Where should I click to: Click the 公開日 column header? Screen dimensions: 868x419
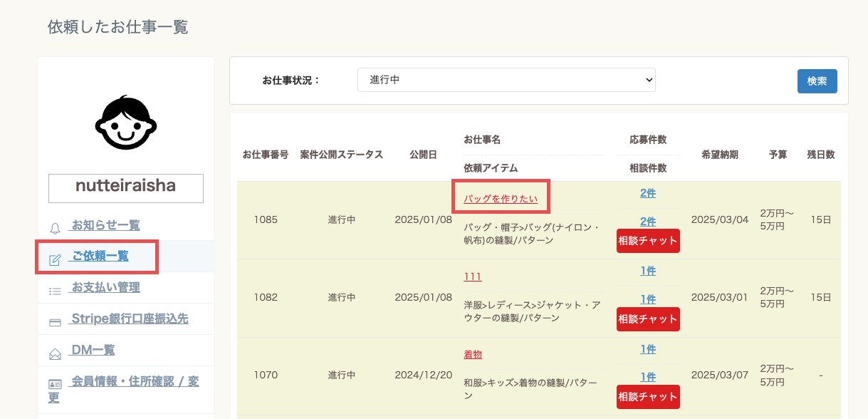(x=424, y=155)
